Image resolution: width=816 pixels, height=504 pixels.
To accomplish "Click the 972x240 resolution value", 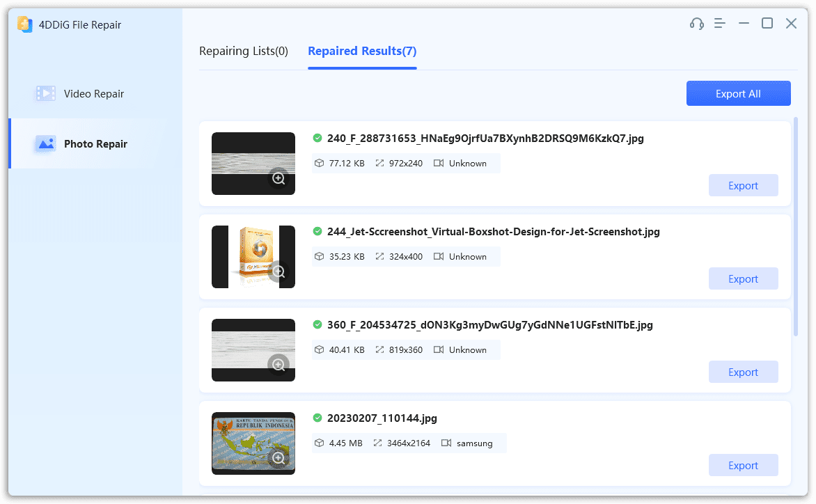I will (406, 164).
